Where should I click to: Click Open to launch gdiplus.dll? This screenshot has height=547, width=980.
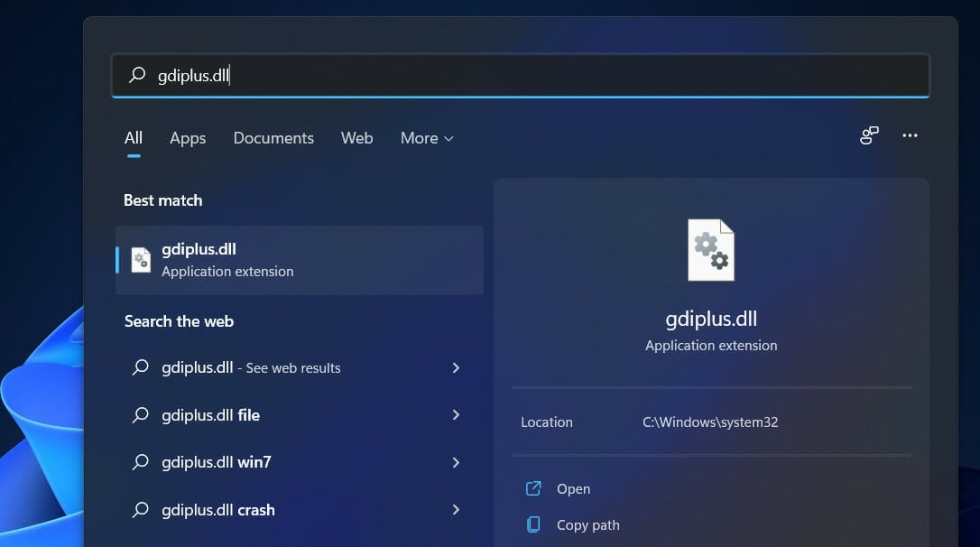tap(573, 488)
